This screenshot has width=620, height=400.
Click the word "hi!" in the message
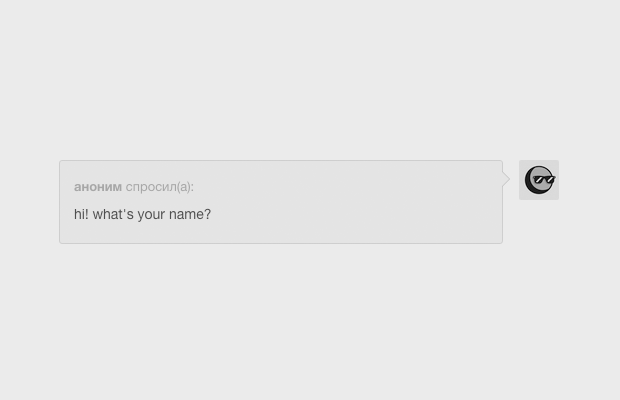tap(81, 214)
